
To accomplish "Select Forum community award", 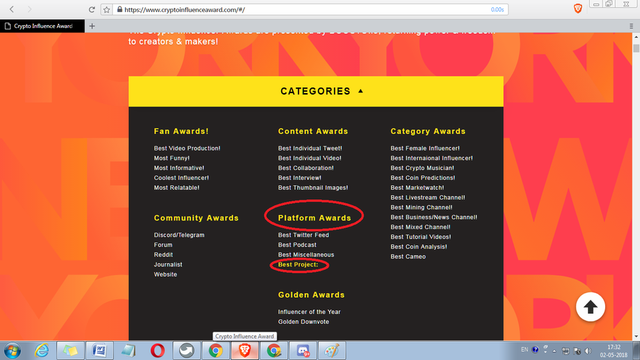I will pos(163,244).
